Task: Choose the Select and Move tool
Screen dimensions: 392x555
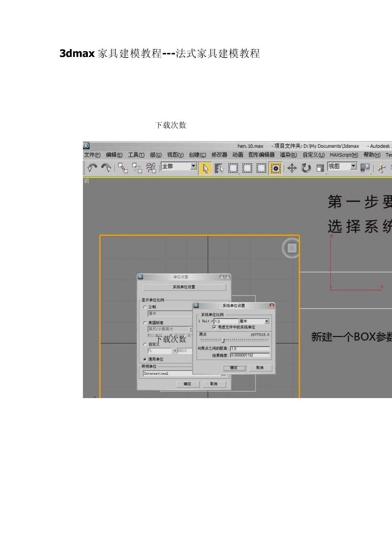Action: (292, 168)
